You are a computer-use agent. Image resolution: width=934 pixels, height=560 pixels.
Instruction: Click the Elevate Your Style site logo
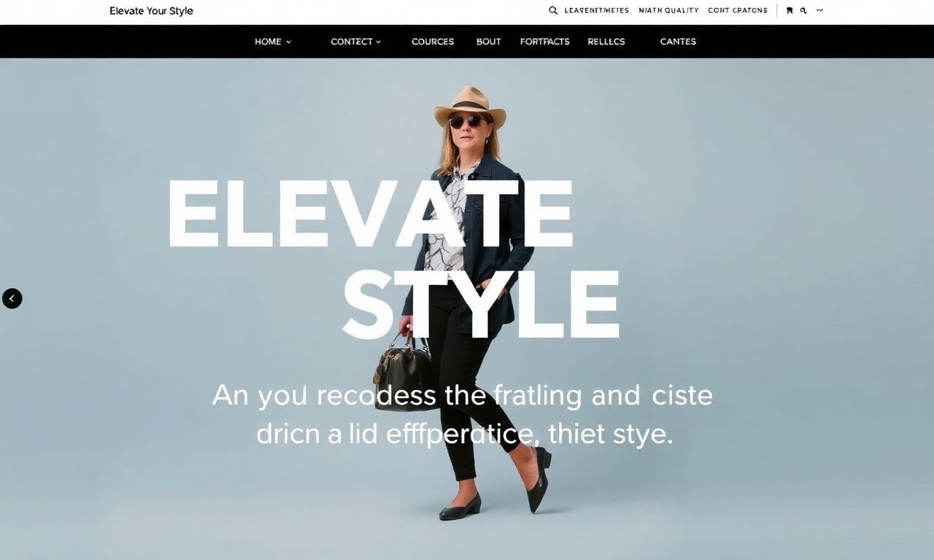pyautogui.click(x=151, y=11)
